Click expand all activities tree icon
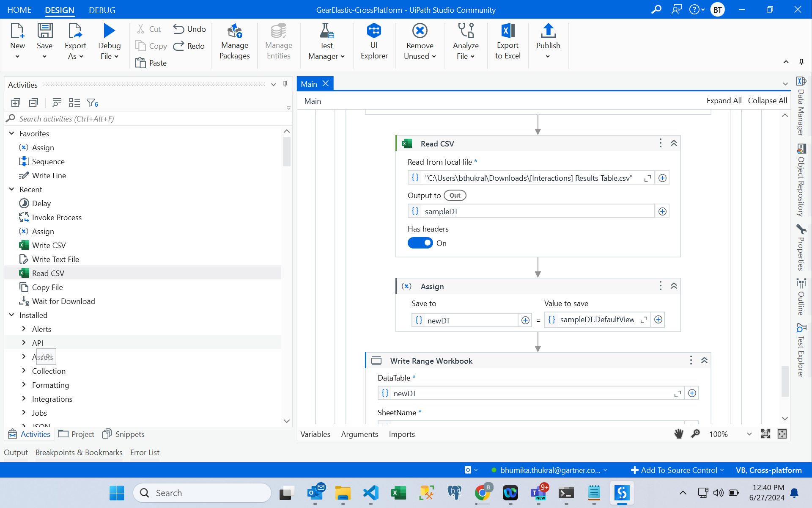The image size is (812, 508). (16, 103)
